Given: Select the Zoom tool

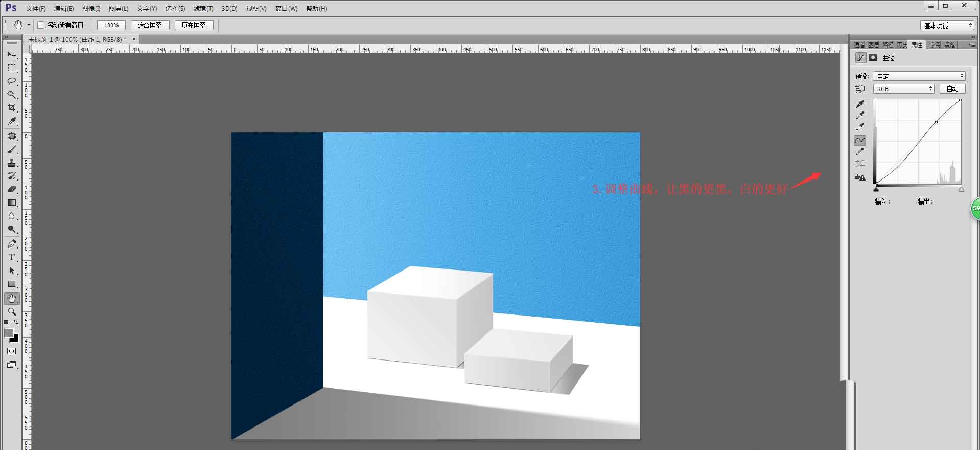Looking at the screenshot, I should point(12,311).
